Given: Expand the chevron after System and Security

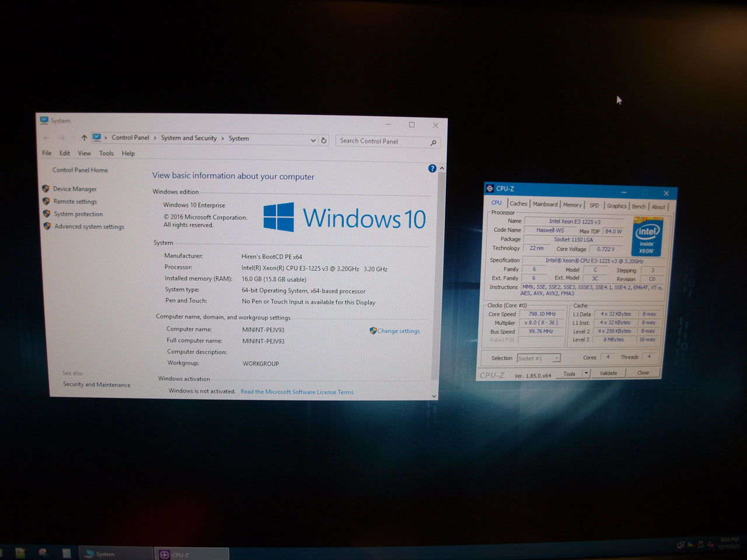Looking at the screenshot, I should (222, 138).
